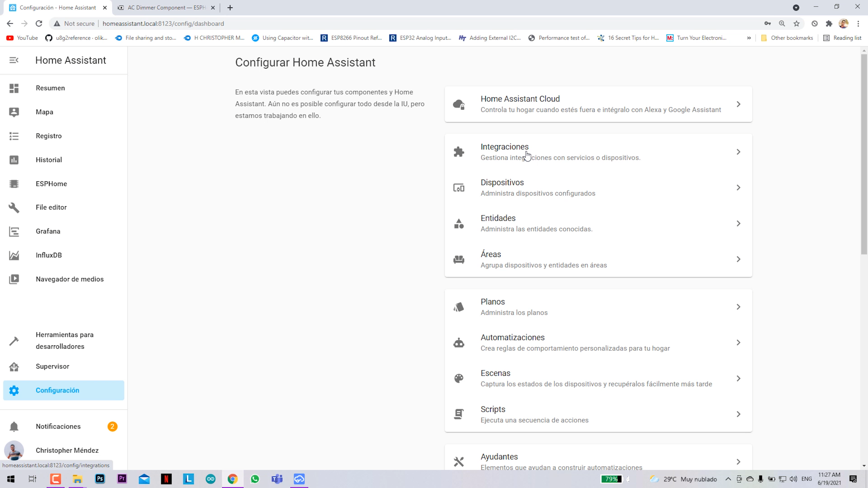Expand the hidden bookmarks overflow chevron

[749, 38]
